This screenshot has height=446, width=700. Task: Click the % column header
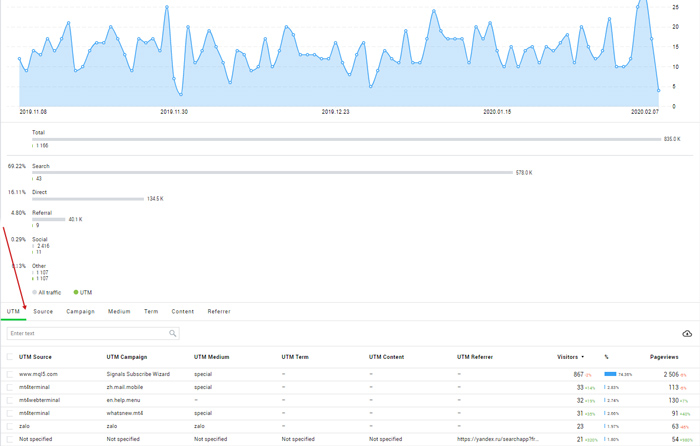coord(606,357)
